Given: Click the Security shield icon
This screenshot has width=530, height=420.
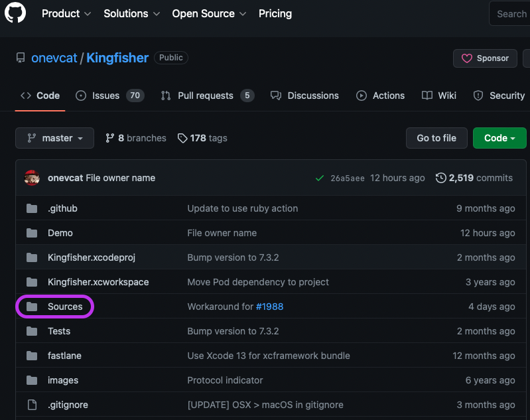Looking at the screenshot, I should [478, 96].
